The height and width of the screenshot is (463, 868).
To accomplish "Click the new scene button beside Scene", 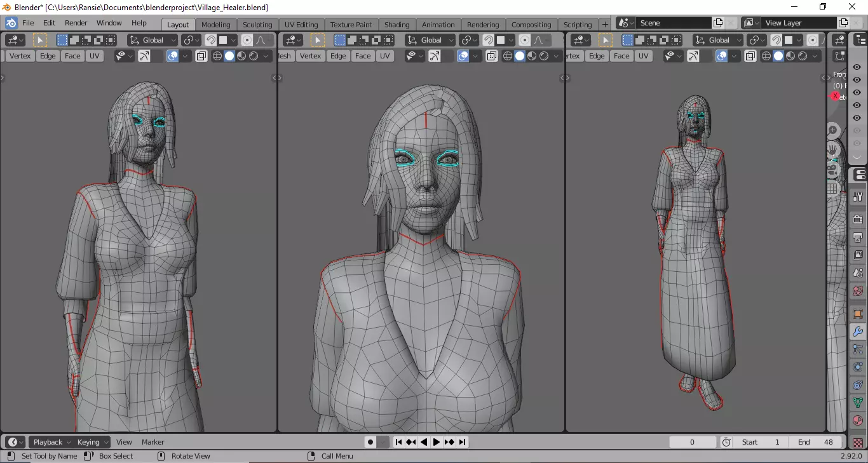I will (718, 23).
